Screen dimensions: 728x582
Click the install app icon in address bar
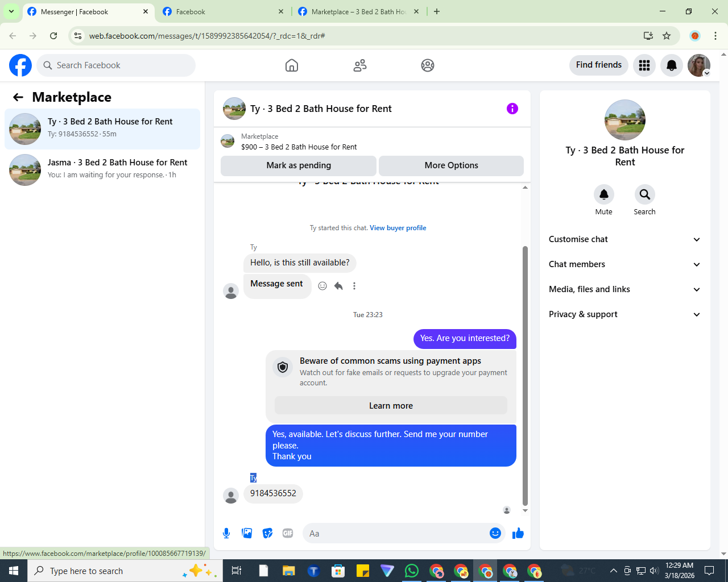click(x=648, y=36)
